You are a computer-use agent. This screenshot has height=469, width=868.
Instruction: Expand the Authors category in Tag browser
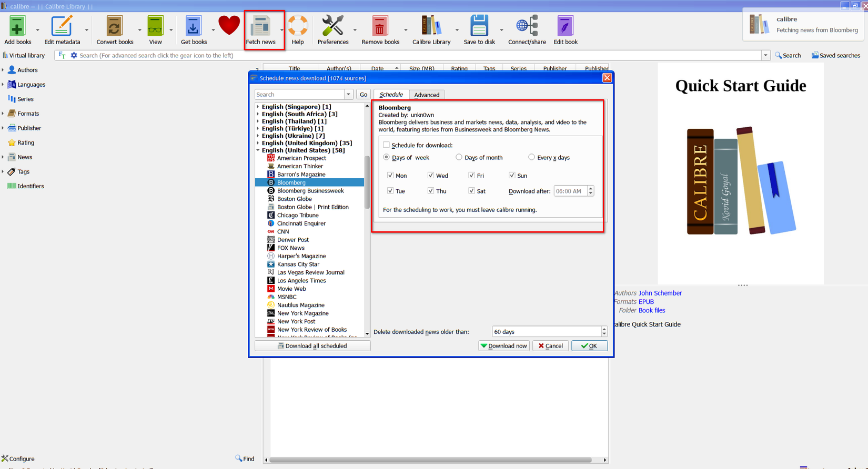click(x=3, y=70)
